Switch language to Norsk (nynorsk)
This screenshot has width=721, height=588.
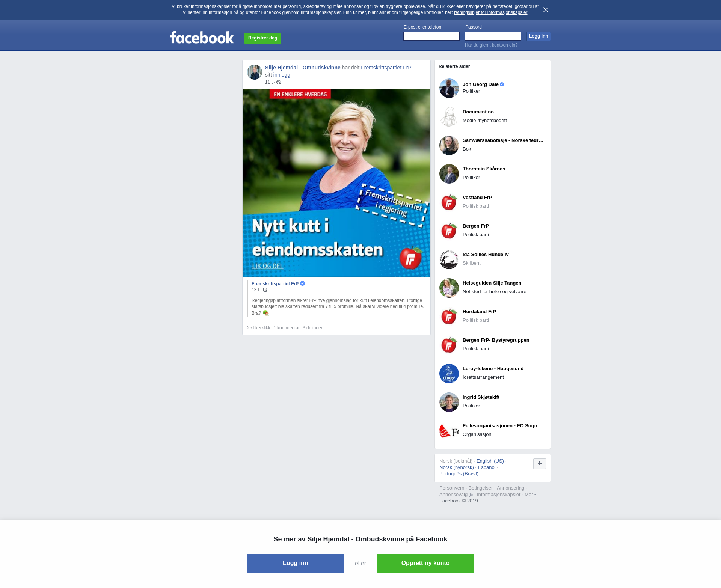457,467
